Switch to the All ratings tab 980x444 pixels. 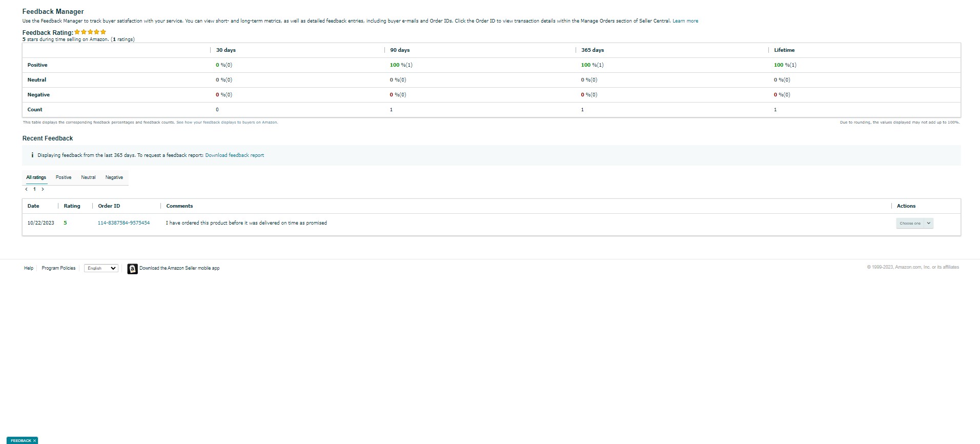pos(36,177)
